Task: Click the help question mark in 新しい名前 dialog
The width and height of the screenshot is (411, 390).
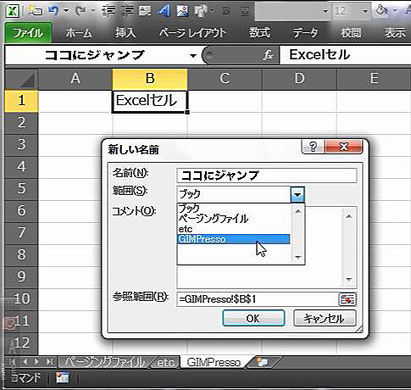Action: click(313, 146)
